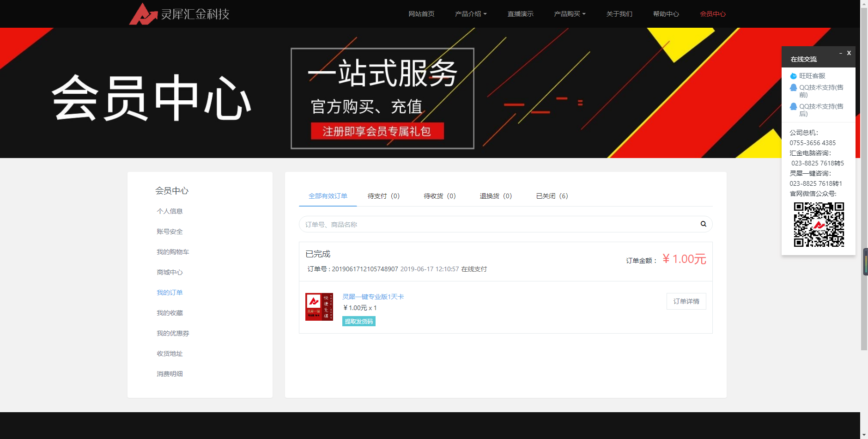This screenshot has height=439, width=868.
Task: Switch to the 已关闭 (6) tab
Action: click(x=552, y=196)
